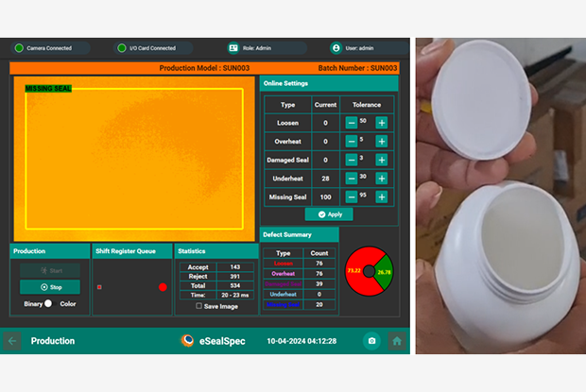
Task: Click the user profile icon for admin
Action: [x=336, y=48]
